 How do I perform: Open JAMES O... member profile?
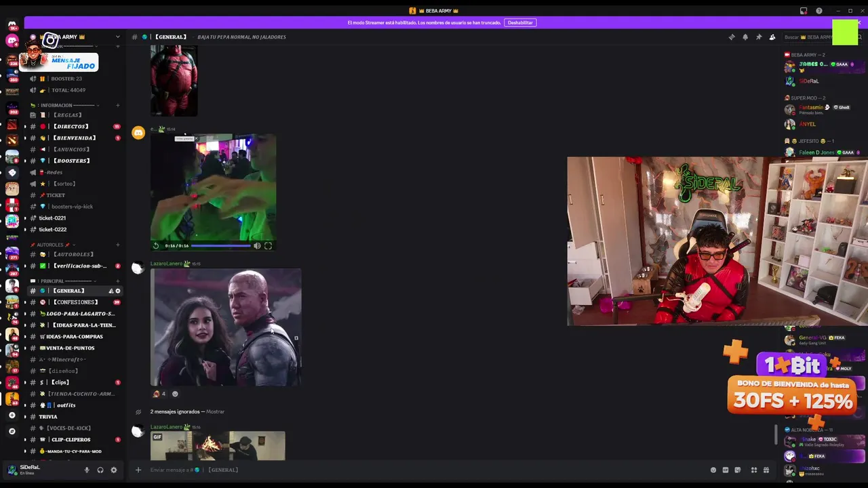824,66
